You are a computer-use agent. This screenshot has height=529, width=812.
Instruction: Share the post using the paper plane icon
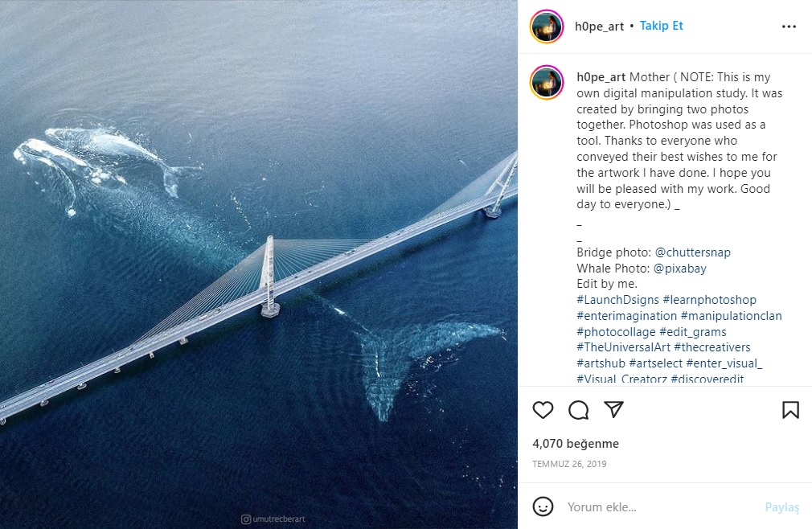point(614,410)
